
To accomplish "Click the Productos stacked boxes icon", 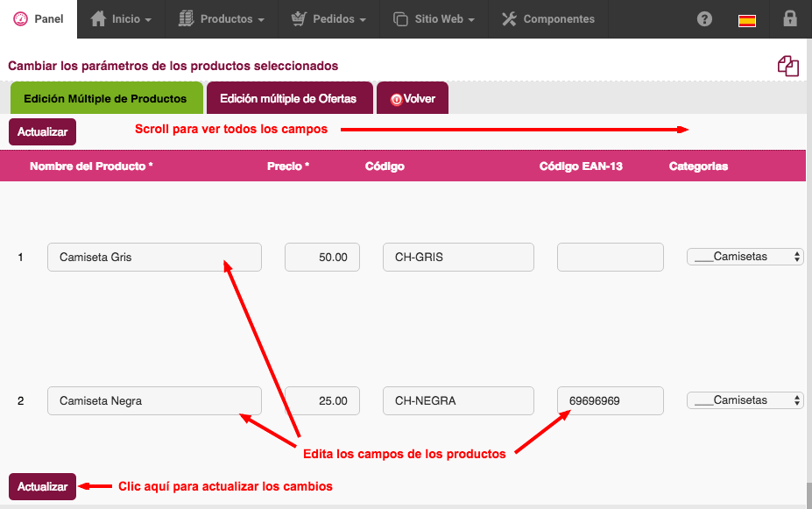I will (x=186, y=18).
